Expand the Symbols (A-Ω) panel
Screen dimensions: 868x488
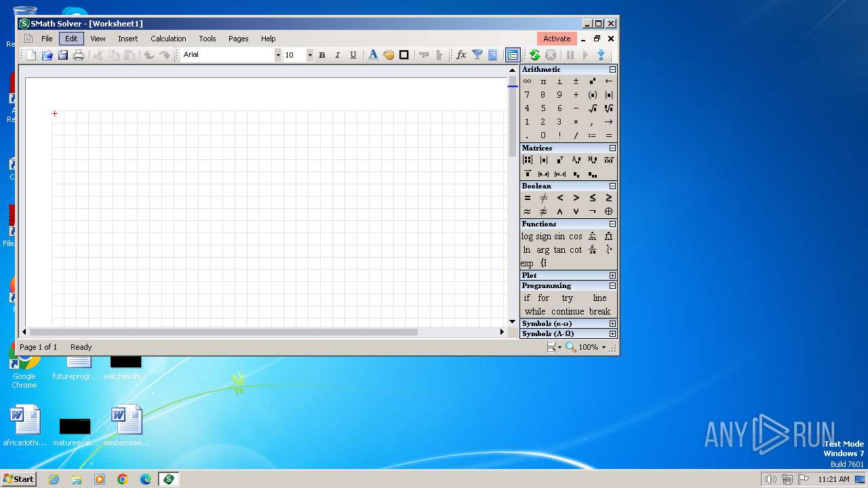pos(612,333)
